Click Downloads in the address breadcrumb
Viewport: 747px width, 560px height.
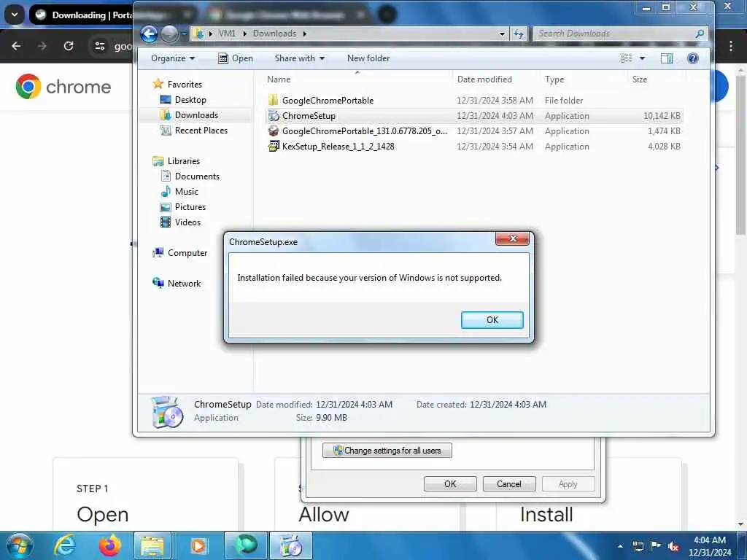tap(274, 34)
